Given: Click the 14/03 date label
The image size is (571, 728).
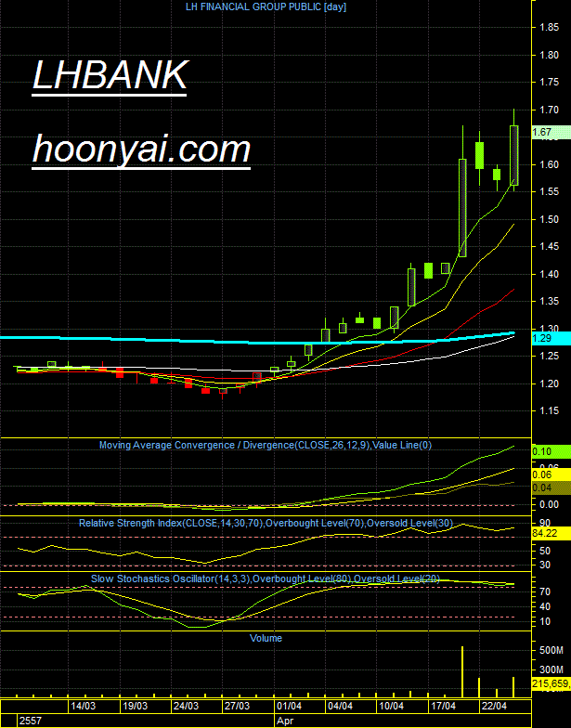Looking at the screenshot, I should click(84, 706).
